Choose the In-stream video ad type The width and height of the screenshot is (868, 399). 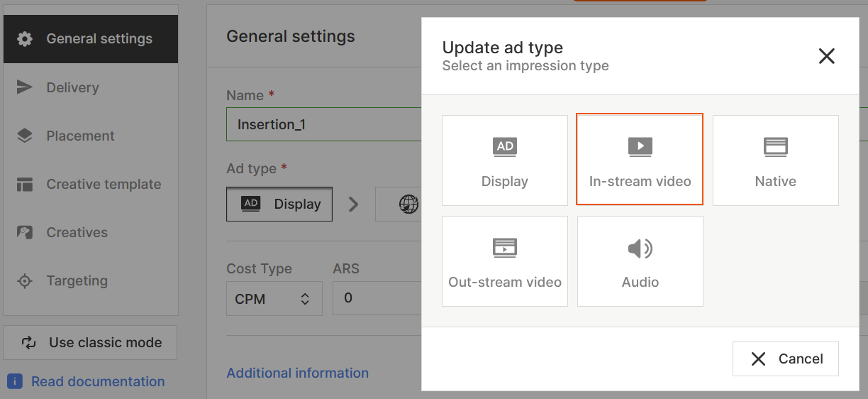[x=640, y=160]
